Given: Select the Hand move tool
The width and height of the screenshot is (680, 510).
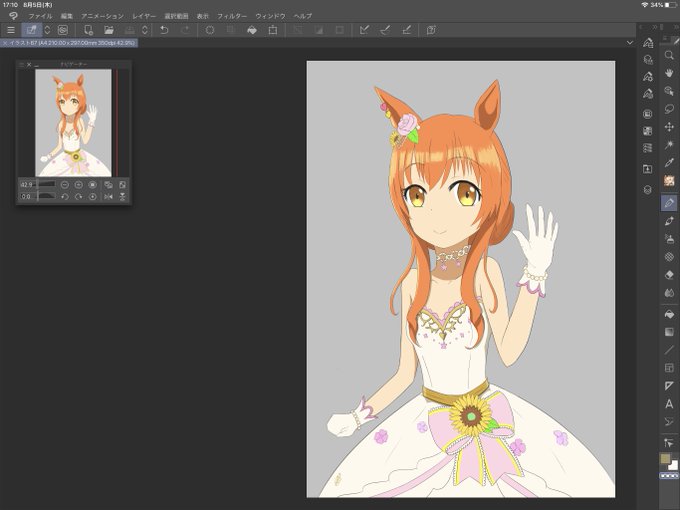Looking at the screenshot, I should (x=669, y=72).
